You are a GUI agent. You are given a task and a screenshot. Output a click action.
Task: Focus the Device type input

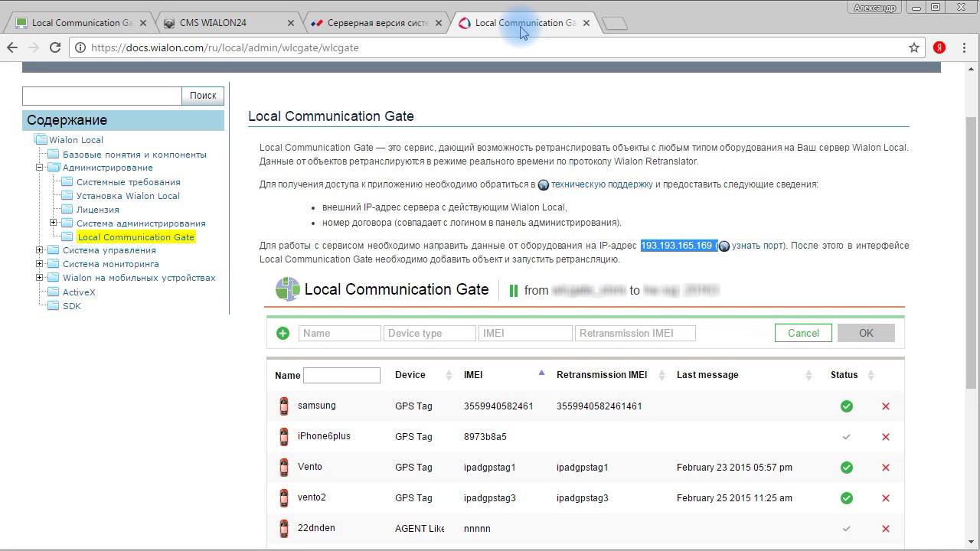point(430,333)
